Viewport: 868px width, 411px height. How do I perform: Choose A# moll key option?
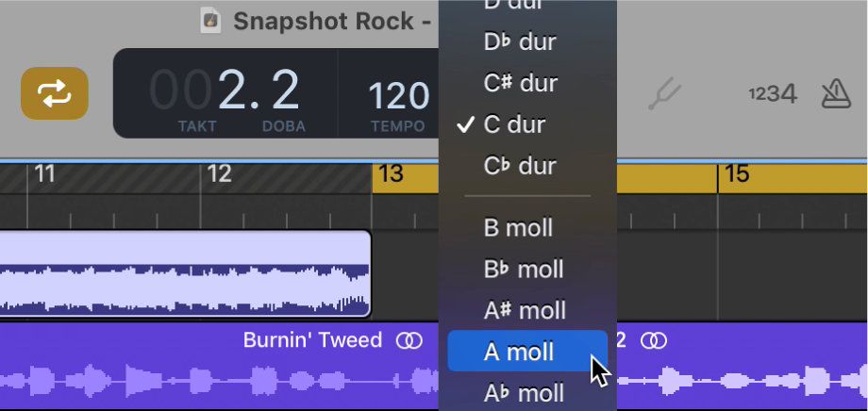tap(526, 310)
